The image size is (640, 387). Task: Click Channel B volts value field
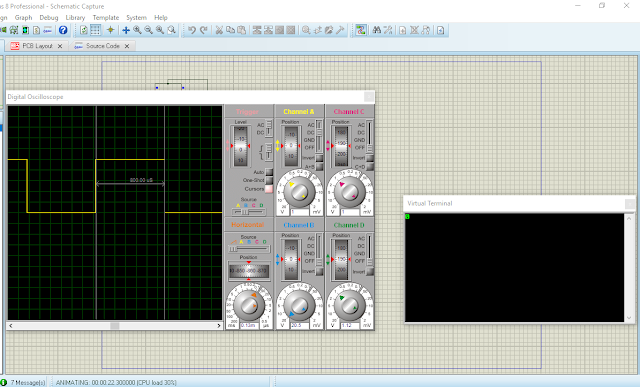300,325
